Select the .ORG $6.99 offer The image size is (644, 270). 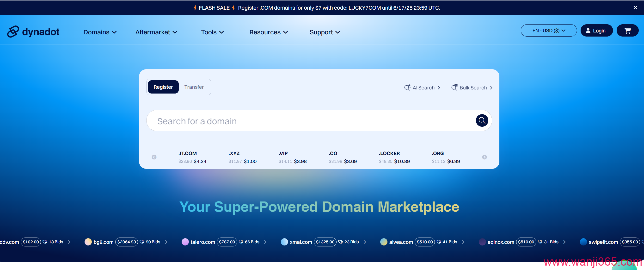446,157
